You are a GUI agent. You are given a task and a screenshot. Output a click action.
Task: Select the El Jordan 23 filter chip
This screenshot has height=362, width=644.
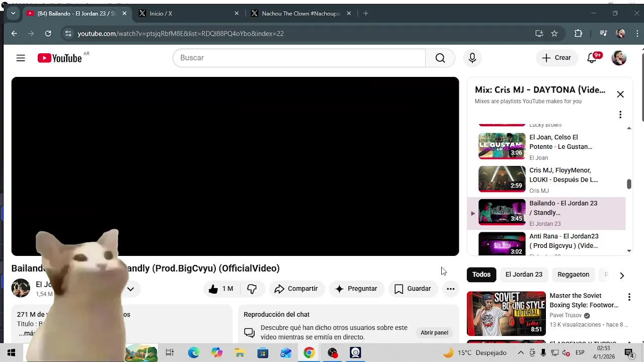pyautogui.click(x=524, y=275)
